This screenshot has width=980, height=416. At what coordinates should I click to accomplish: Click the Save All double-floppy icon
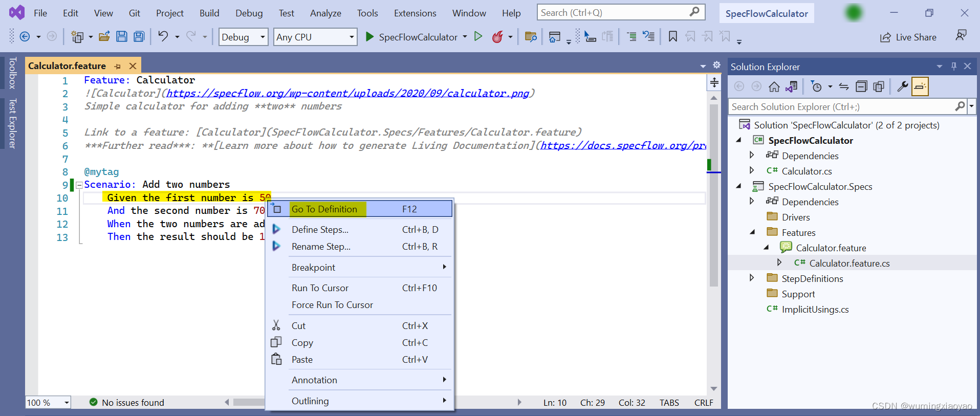point(139,36)
